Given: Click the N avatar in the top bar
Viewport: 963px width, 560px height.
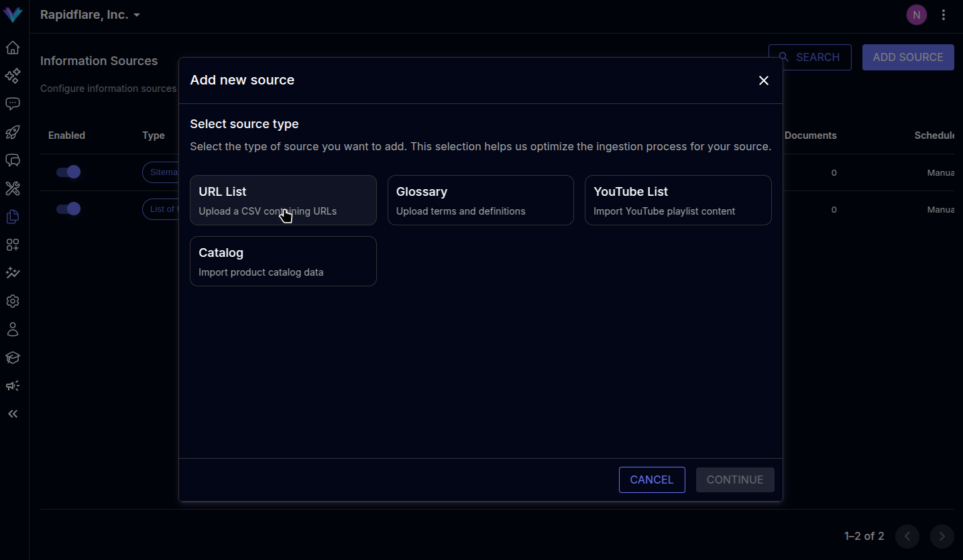Looking at the screenshot, I should 916,14.
